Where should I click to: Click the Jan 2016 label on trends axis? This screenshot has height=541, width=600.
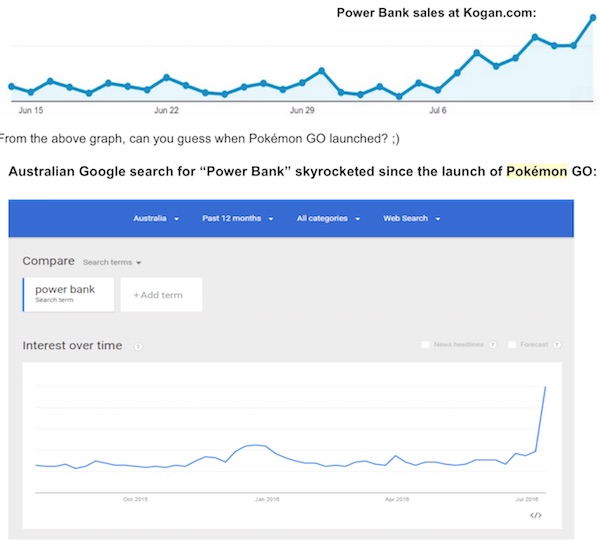tap(266, 497)
